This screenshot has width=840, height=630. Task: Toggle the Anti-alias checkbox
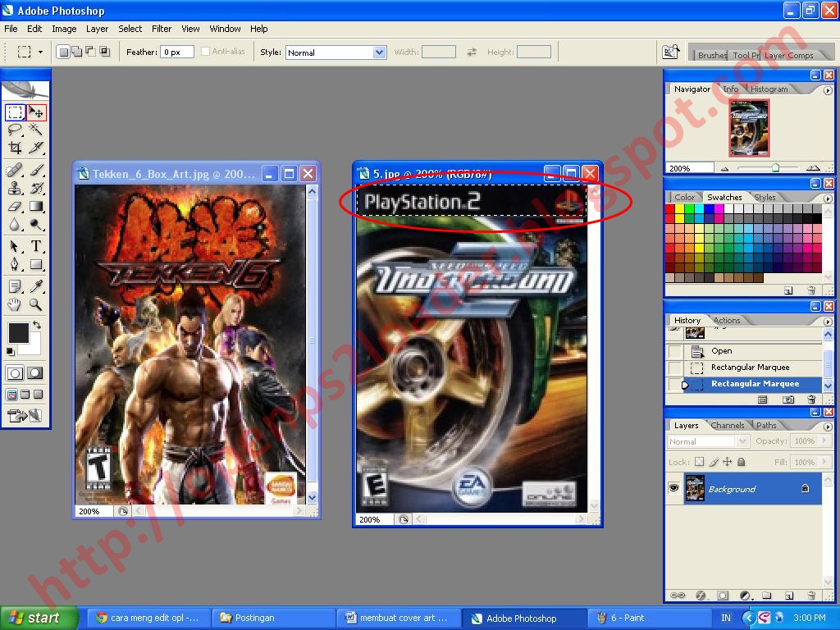pos(205,52)
